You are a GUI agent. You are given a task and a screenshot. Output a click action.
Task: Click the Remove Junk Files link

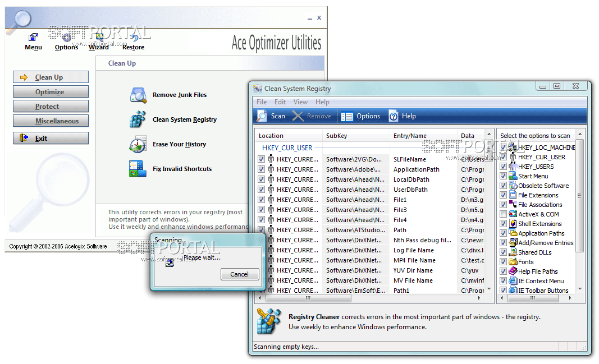[x=180, y=95]
